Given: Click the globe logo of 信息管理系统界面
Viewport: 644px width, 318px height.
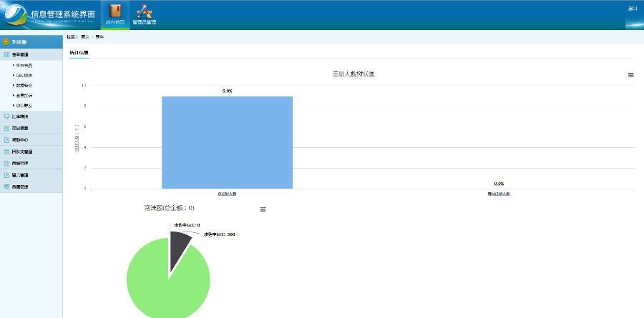Looking at the screenshot, I should [15, 15].
